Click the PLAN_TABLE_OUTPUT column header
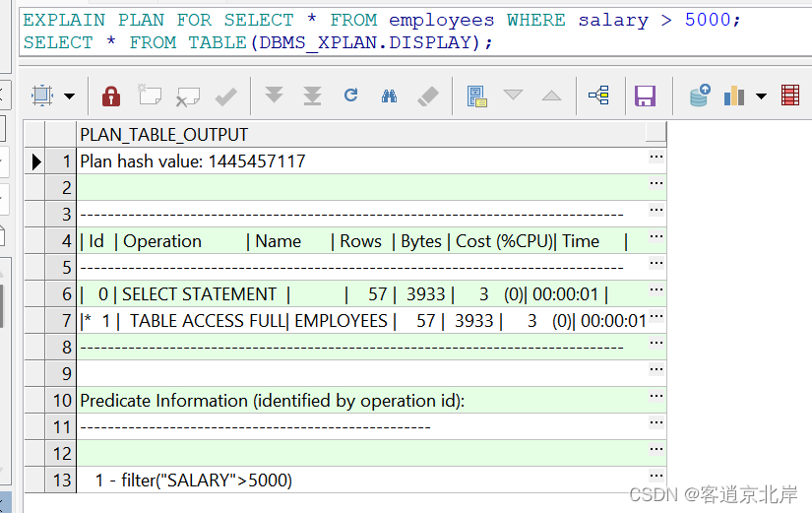 tap(371, 135)
